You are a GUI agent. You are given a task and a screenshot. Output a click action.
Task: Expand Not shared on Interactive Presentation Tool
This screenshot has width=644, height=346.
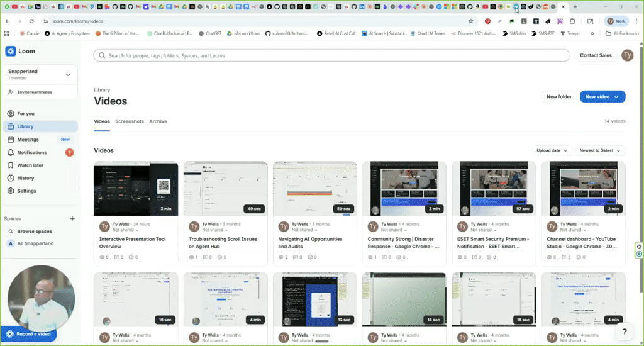click(125, 230)
